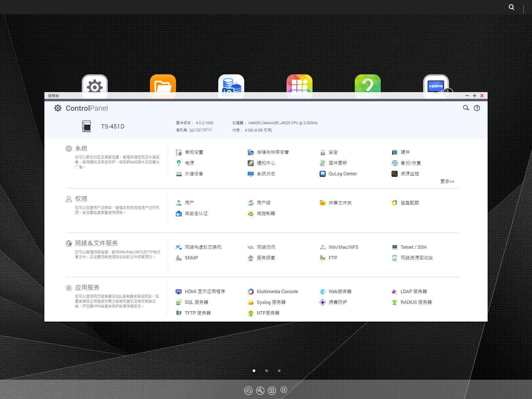Click the FTP link
Viewport: 532px width, 399px height.
332,258
